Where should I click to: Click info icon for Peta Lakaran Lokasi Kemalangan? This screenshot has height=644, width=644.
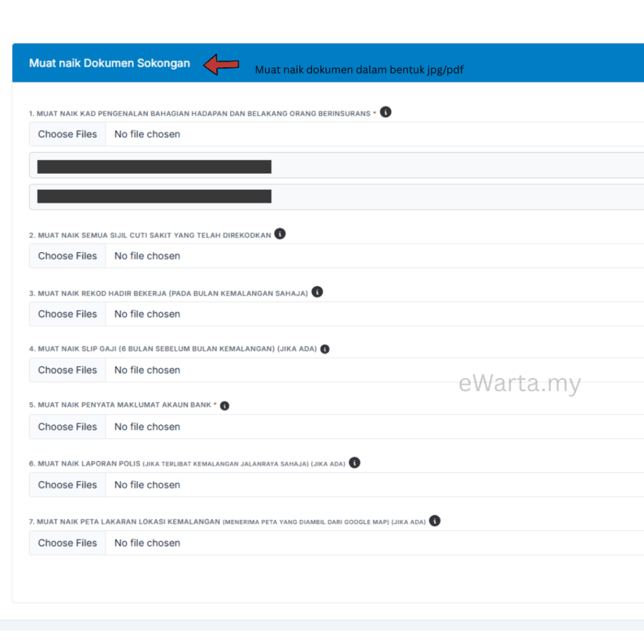click(x=435, y=521)
